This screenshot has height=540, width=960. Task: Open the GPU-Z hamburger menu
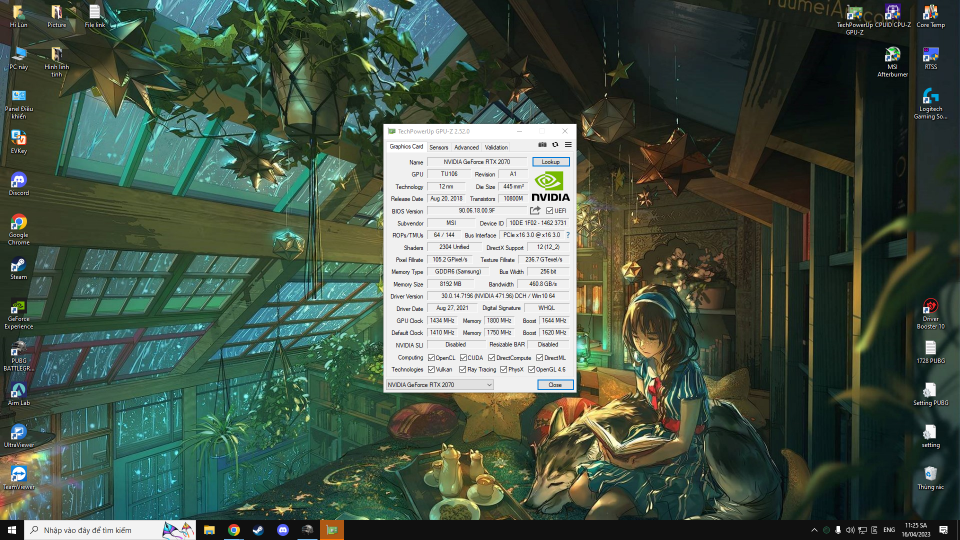tap(567, 145)
